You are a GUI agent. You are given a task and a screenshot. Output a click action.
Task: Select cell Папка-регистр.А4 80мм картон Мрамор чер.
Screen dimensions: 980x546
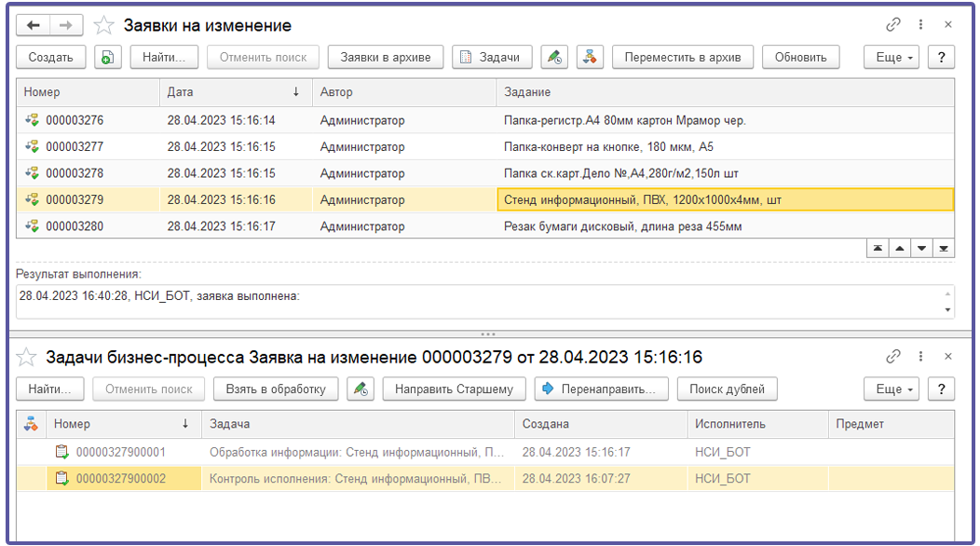tap(725, 120)
